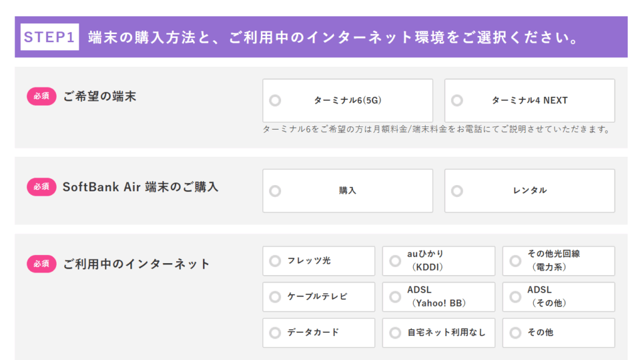
Task: Pick ADSL (その他) radio option
Action: 515,296
